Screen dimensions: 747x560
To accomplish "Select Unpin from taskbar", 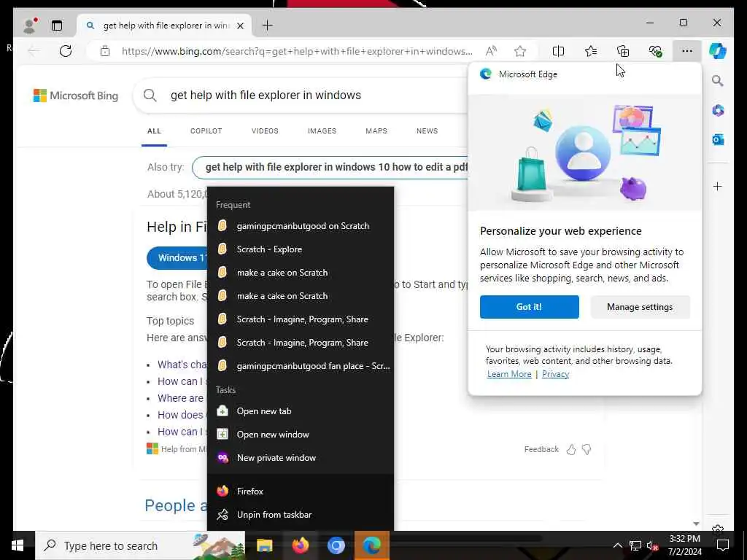I will 301,514.
